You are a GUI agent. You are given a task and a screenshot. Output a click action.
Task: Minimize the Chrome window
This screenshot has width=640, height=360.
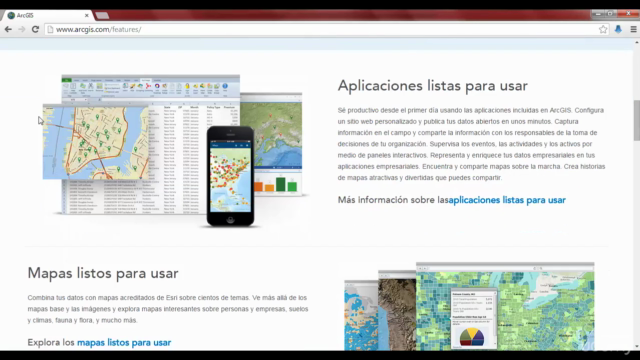coord(598,13)
